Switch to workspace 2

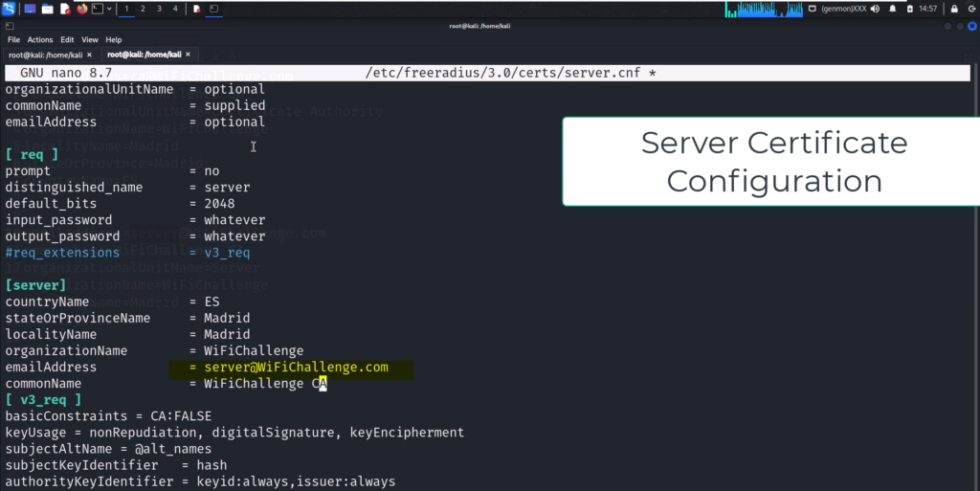click(143, 9)
